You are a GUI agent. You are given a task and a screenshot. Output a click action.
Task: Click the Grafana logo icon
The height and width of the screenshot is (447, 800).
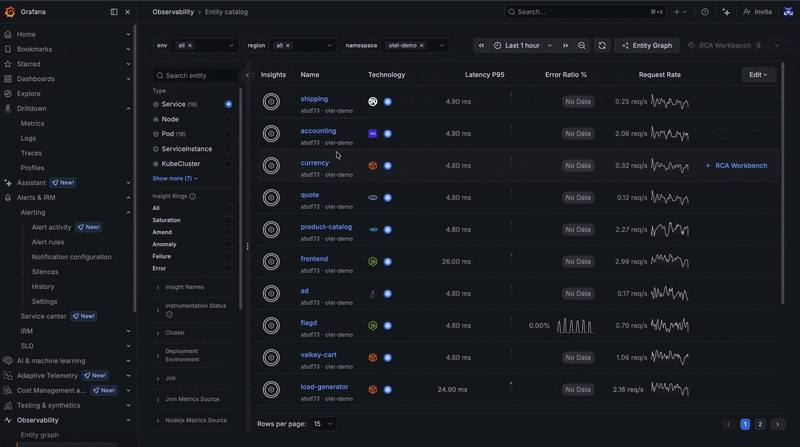(x=10, y=12)
